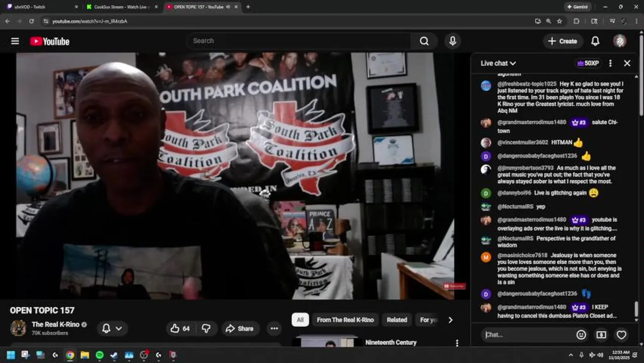Screen dimensions: 644x363
Task: Mute tab via speaker icon on YouTube tab
Action: coord(228,7)
